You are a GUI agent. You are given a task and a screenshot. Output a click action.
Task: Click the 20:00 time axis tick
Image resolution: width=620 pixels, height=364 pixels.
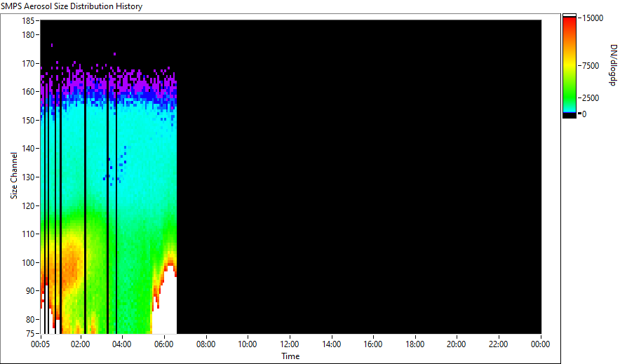[457, 344]
